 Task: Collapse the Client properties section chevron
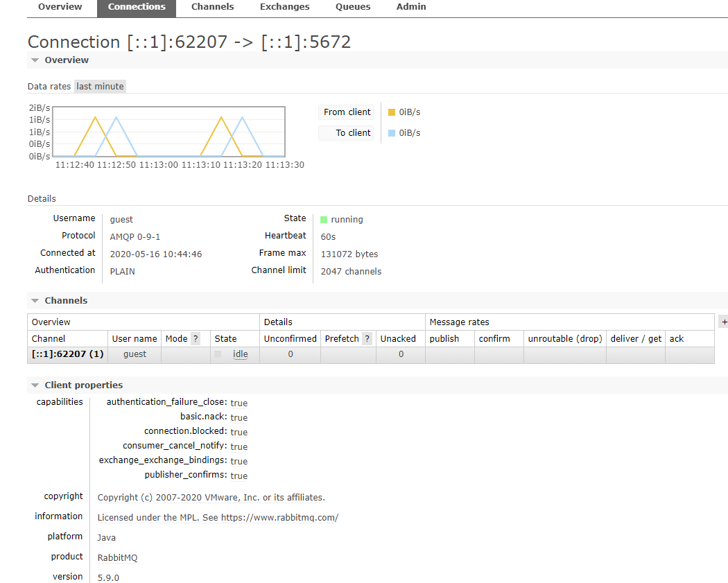point(35,385)
